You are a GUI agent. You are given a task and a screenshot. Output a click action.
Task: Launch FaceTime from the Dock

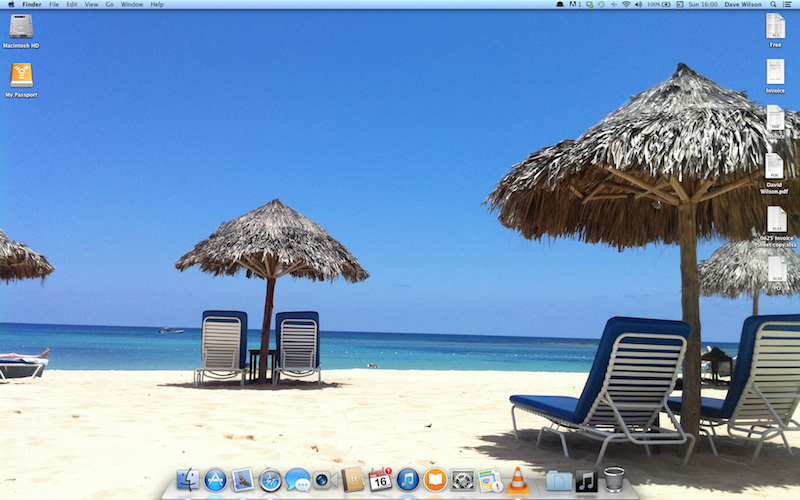tap(325, 480)
